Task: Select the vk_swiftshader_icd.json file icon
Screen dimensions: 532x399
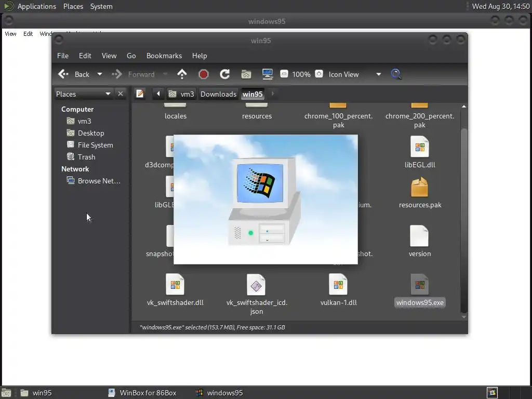Action: click(256, 284)
